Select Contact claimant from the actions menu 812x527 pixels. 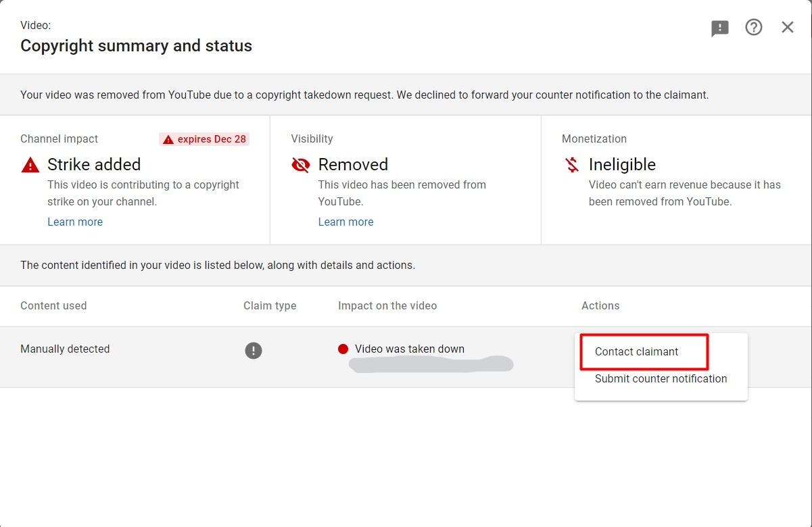637,351
